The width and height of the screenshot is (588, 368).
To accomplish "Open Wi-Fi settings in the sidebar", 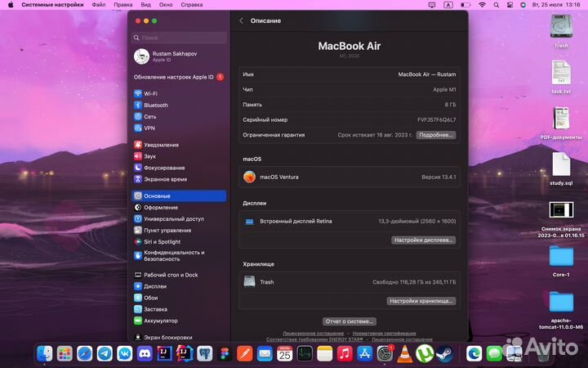I will [145, 93].
